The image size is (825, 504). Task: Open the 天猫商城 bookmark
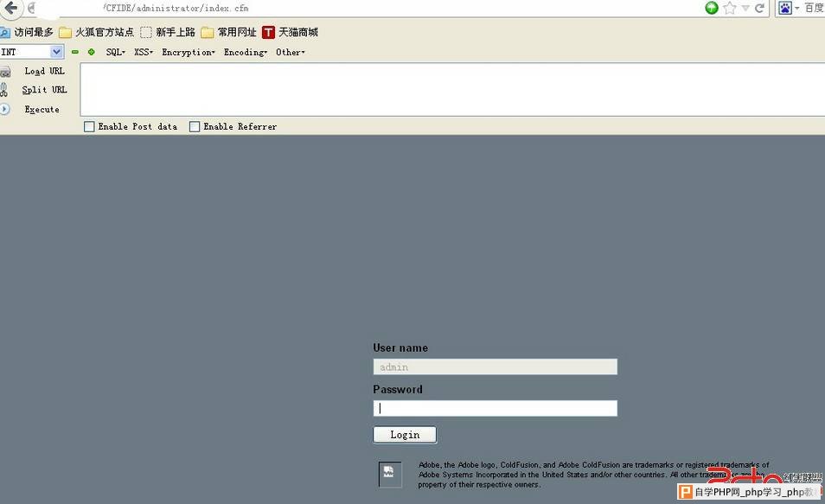point(290,32)
